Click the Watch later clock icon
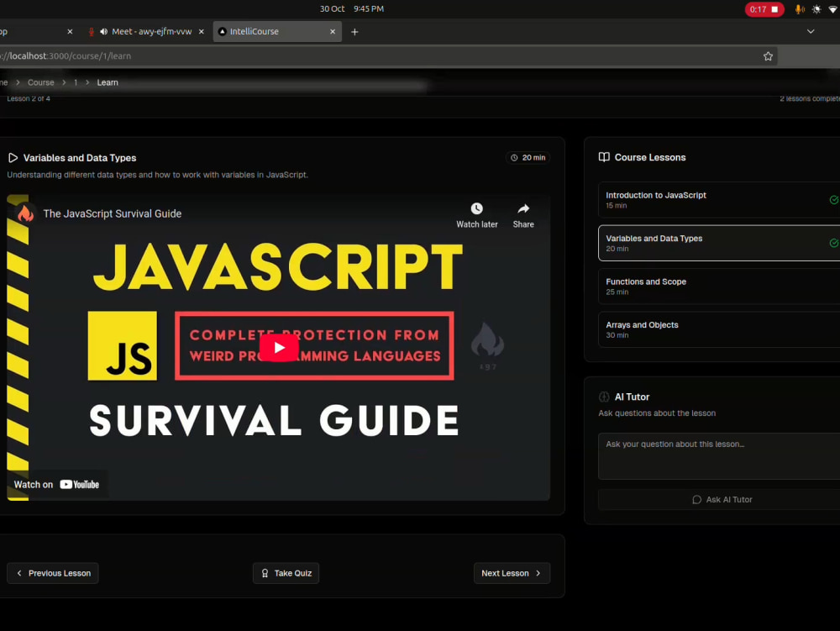The height and width of the screenshot is (631, 840). [x=477, y=209]
